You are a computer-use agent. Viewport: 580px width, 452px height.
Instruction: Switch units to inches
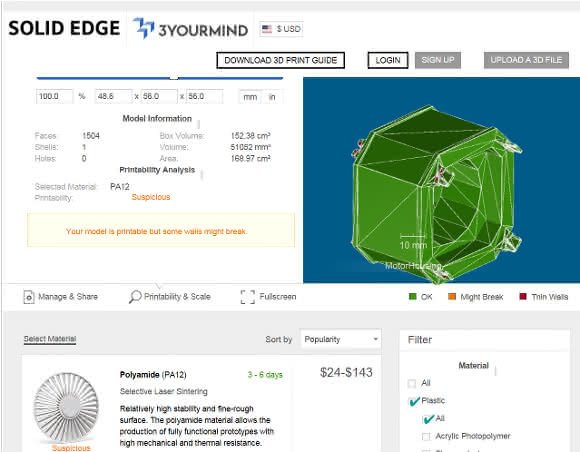[272, 97]
